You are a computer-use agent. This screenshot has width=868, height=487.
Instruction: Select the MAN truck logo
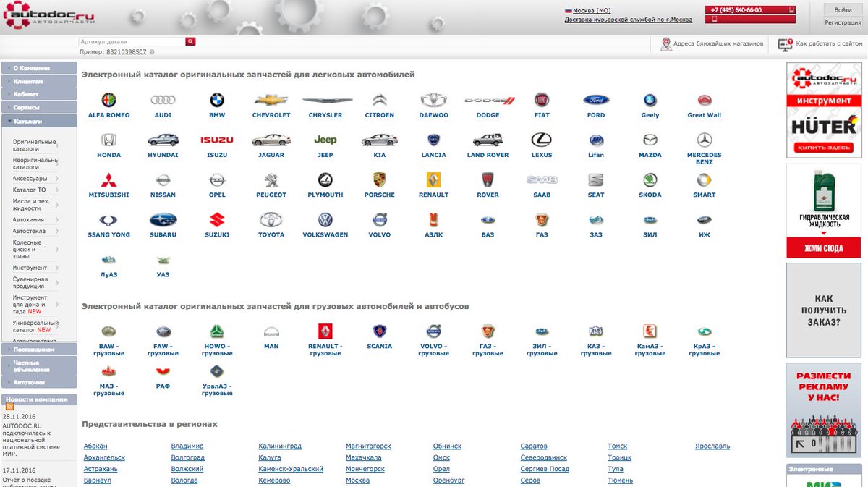pos(271,331)
